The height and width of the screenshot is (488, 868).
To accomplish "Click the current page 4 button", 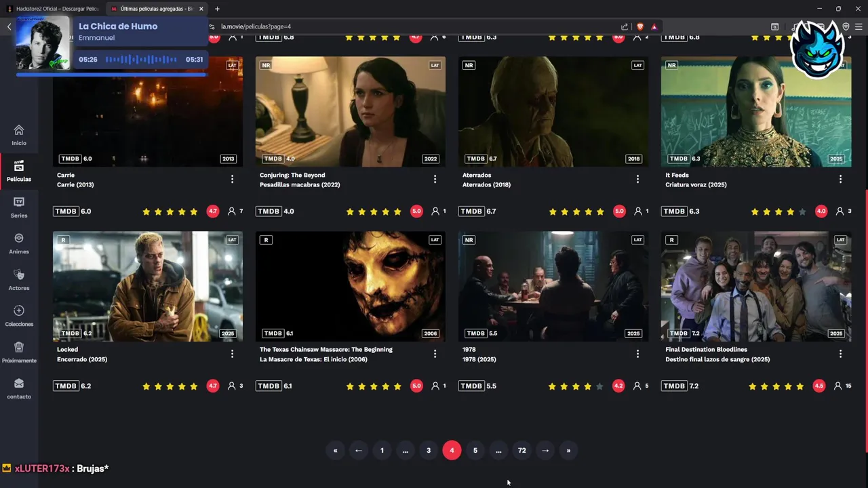I will pyautogui.click(x=452, y=450).
